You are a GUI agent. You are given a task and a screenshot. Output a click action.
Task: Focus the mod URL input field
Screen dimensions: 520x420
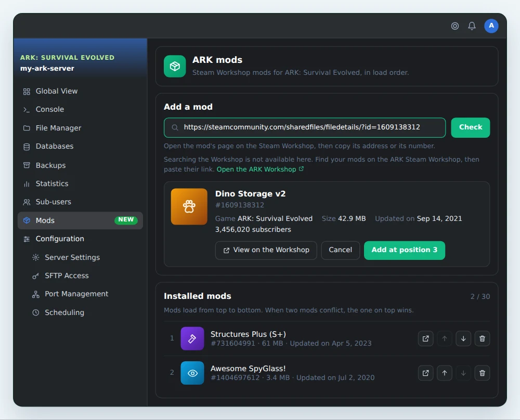(305, 128)
